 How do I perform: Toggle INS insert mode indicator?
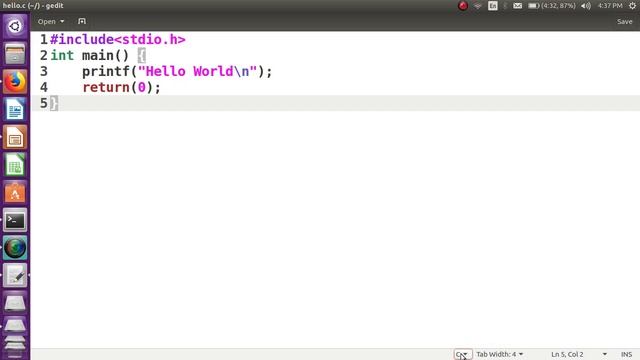[x=627, y=354]
